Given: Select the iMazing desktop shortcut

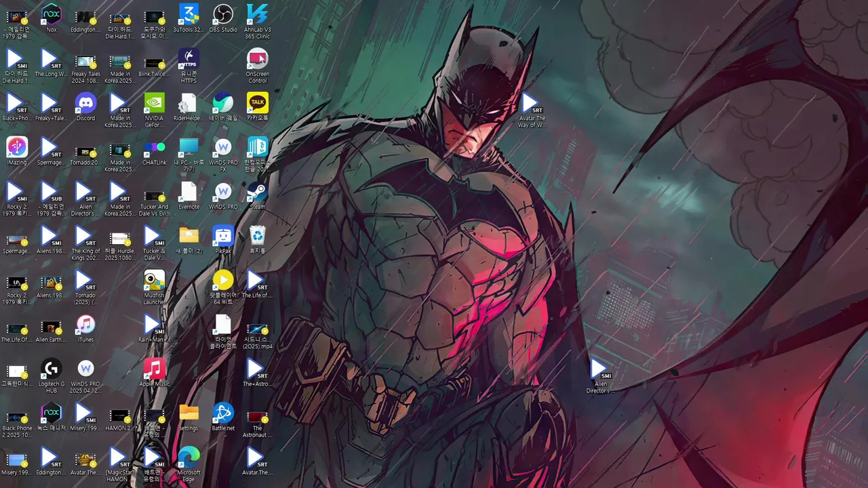Looking at the screenshot, I should (17, 151).
